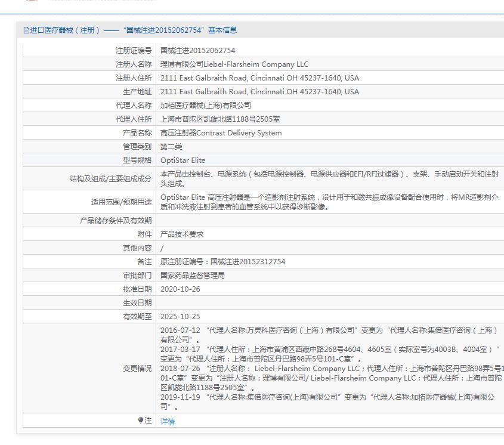Click management class value 第二类
This screenshot has height=445, width=504.
[x=171, y=147]
